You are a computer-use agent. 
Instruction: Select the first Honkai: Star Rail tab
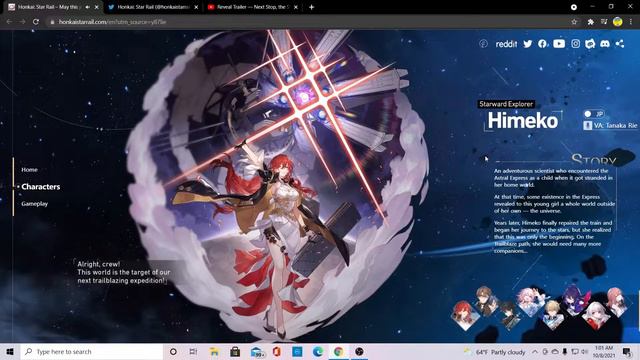click(x=48, y=7)
